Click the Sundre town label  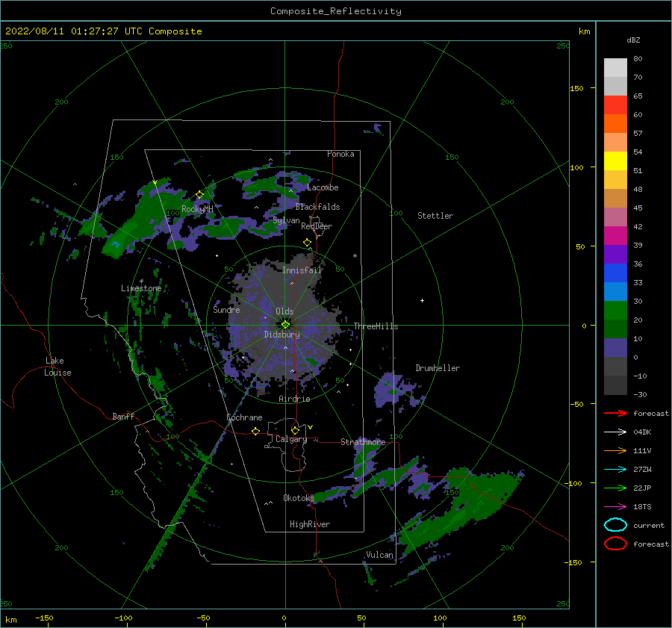point(226,309)
